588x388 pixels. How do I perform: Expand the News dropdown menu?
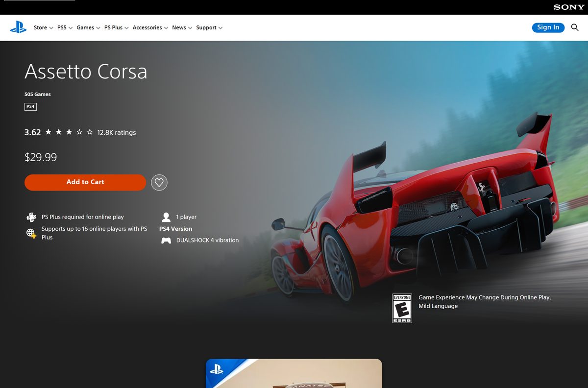coord(182,28)
